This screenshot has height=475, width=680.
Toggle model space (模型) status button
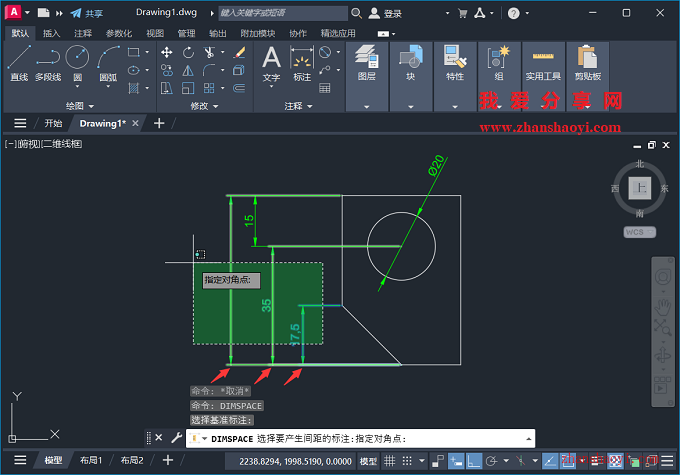(368, 461)
